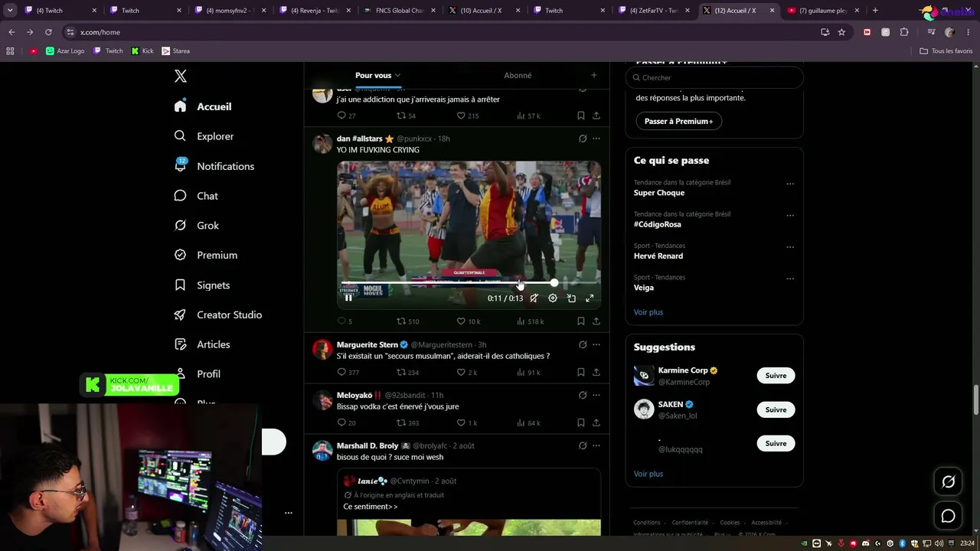Open the browser tab search dropdown
This screenshot has width=980, height=551.
[x=10, y=11]
